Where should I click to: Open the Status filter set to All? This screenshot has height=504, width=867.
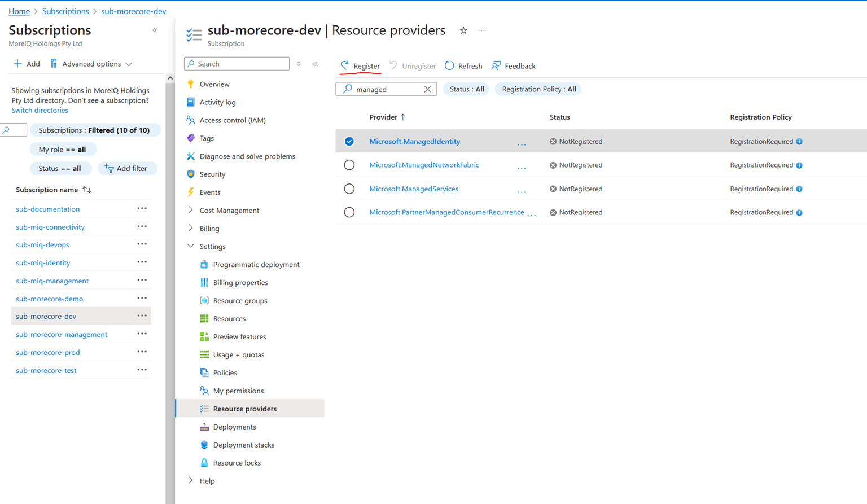click(466, 89)
